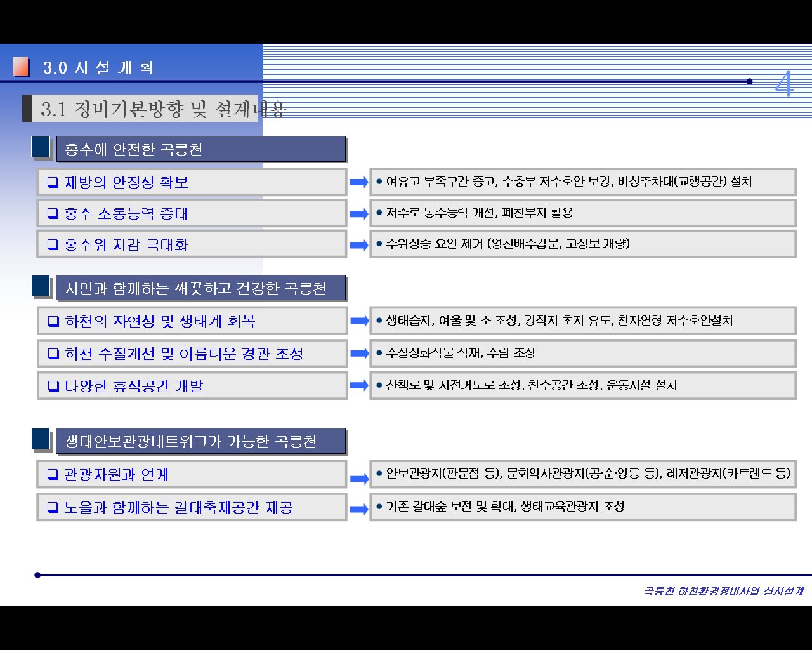Screen dimensions: 812x650
Task: Select the description starting 생태습지, 여울 및 소 조성
Action: pos(583,321)
